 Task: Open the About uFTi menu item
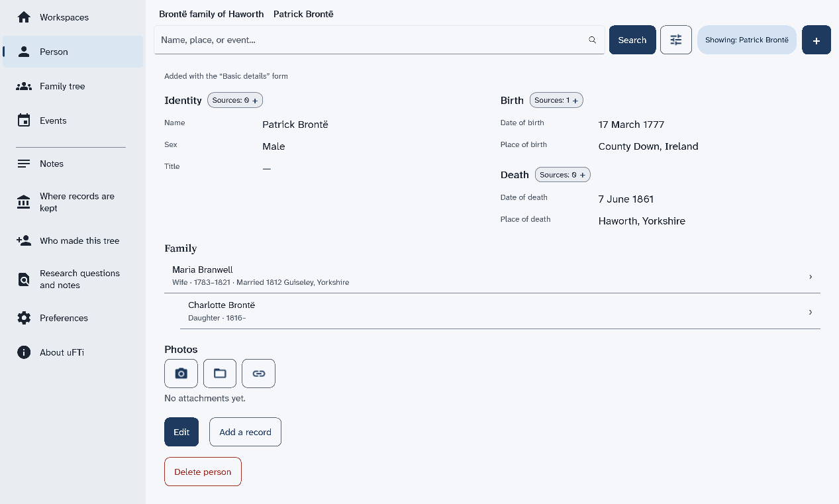(x=73, y=352)
